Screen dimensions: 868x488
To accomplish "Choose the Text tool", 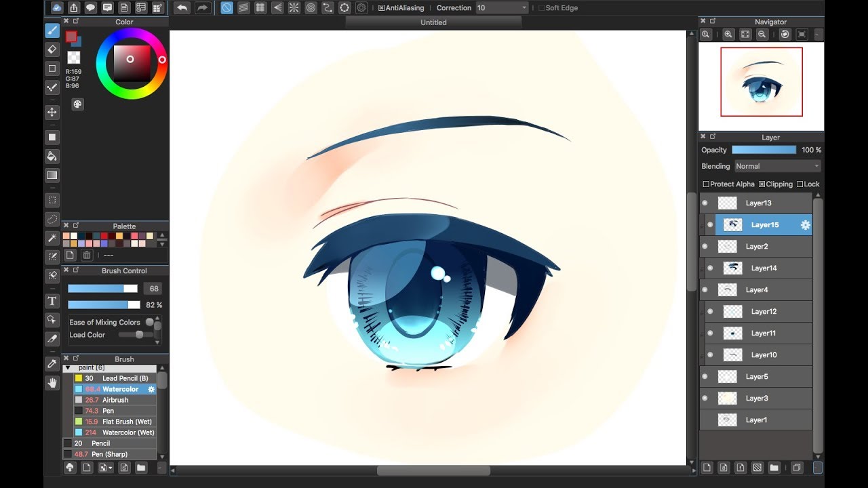I will (52, 301).
